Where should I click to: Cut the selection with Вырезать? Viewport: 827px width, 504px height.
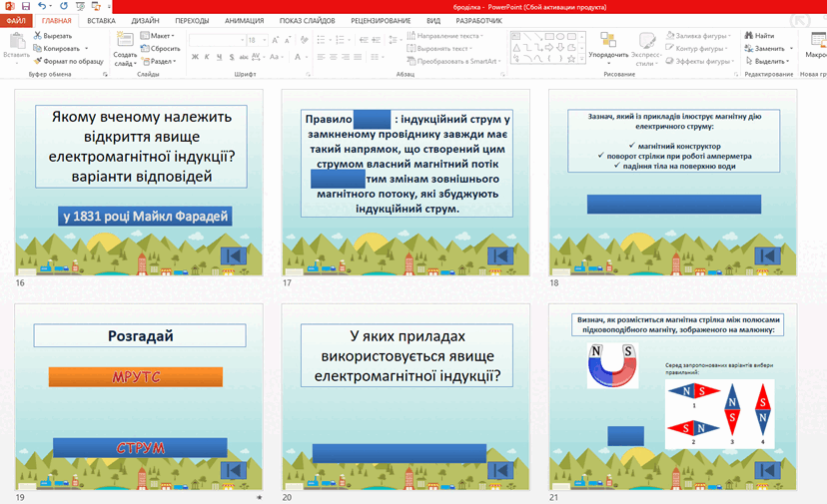[x=53, y=36]
